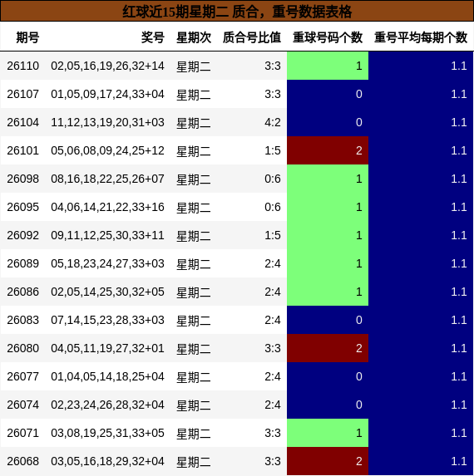474x476 pixels.
Task: Select winning numbers 07,14,15,23,28,33+03
Action: coord(107,320)
